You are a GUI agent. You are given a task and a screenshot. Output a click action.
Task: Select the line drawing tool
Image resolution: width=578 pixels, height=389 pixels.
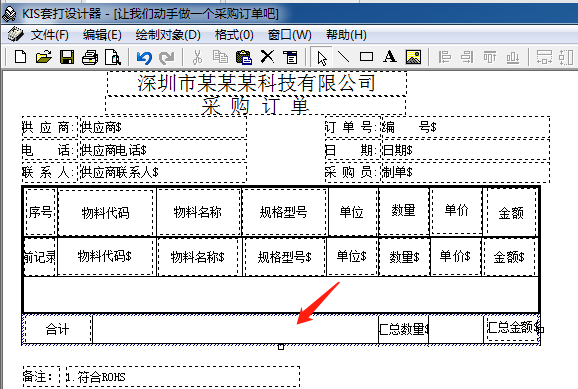[x=344, y=57]
